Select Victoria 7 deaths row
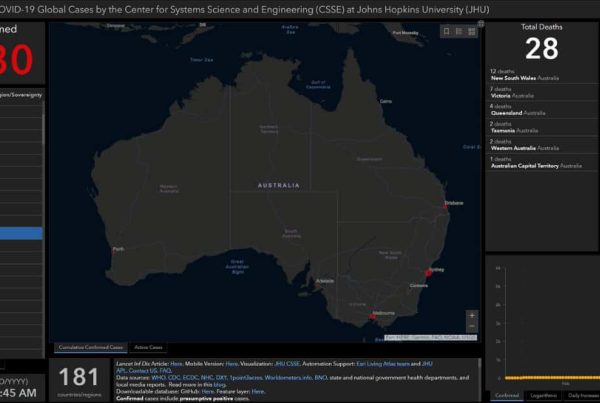Viewport: 600px width, 403px height. tap(541, 92)
